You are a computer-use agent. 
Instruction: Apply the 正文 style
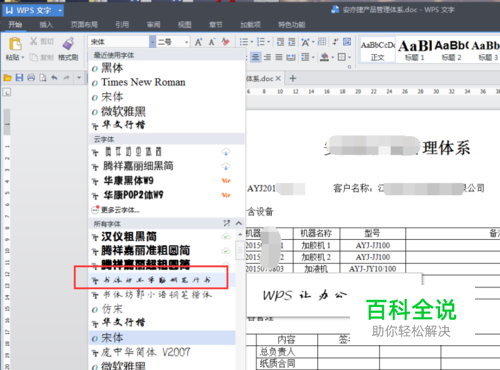[x=378, y=50]
